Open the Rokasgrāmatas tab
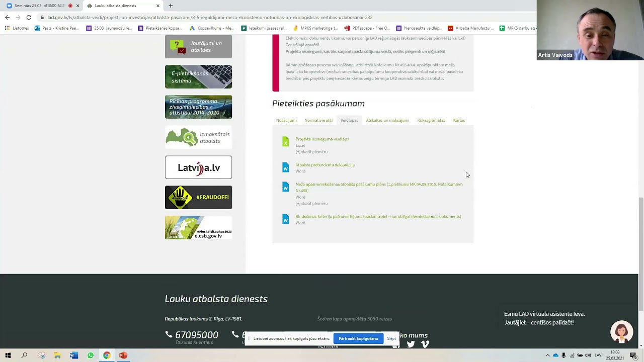The width and height of the screenshot is (644, 362). 431,120
